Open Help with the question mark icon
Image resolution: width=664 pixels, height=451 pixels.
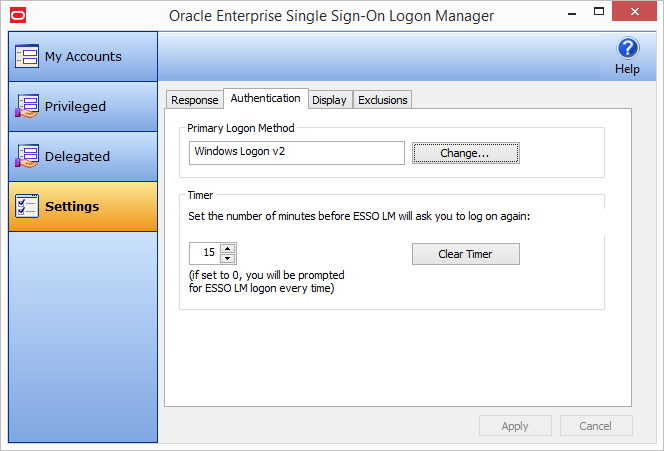(627, 49)
